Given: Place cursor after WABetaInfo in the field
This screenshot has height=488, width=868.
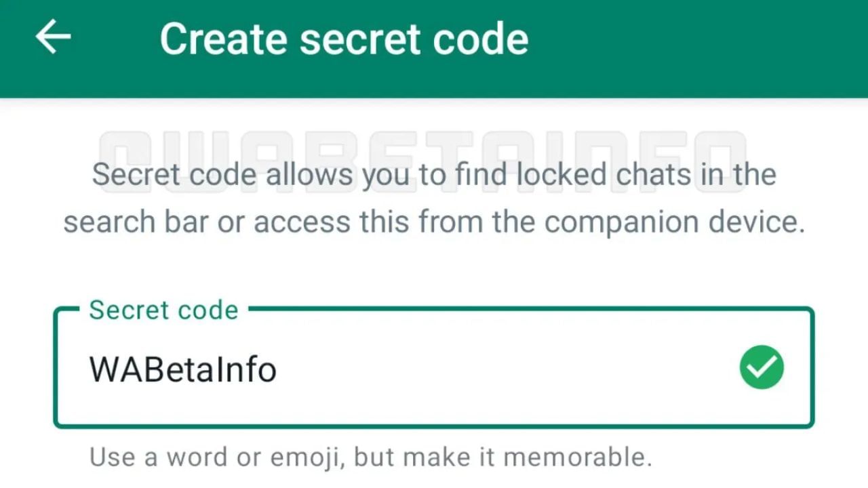Looking at the screenshot, I should point(278,369).
